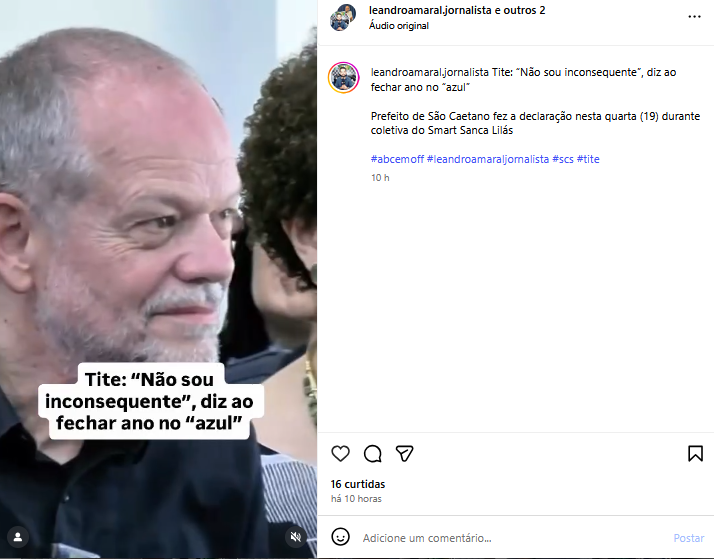Open the three-dot more options menu
Screen dimensions: 714x559
pos(694,17)
